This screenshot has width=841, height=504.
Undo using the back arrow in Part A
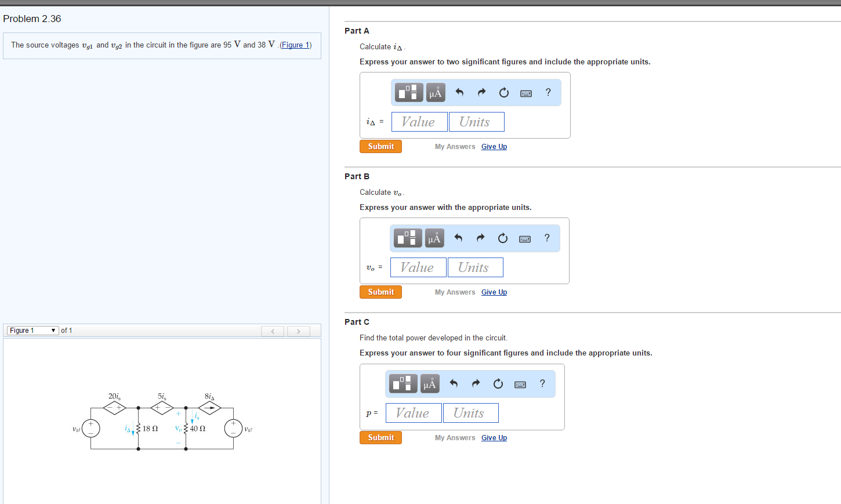coord(459,92)
